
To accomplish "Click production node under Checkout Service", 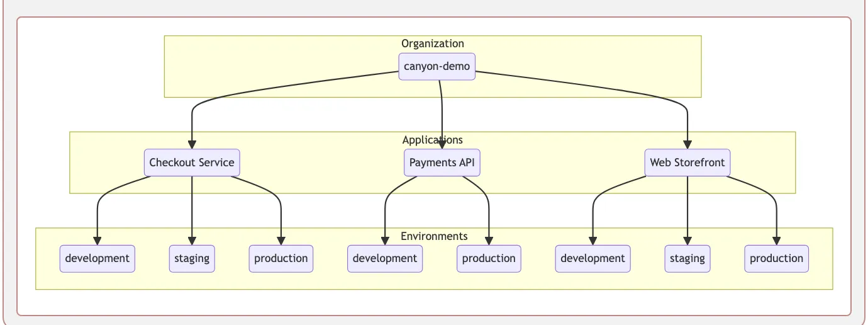I will [x=281, y=258].
